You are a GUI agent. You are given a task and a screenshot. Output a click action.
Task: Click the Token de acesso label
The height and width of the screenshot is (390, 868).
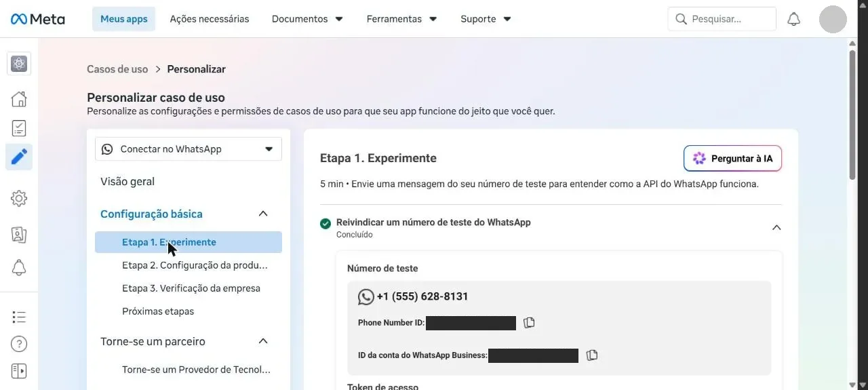382,387
